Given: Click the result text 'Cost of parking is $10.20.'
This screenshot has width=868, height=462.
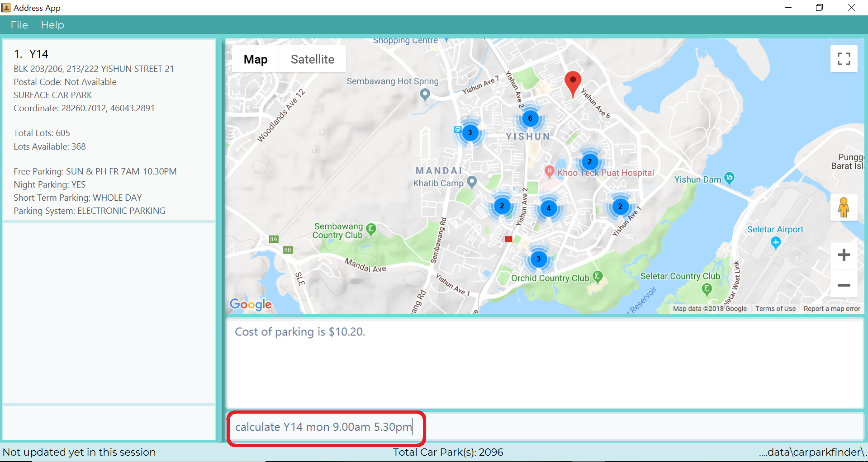Looking at the screenshot, I should (300, 332).
